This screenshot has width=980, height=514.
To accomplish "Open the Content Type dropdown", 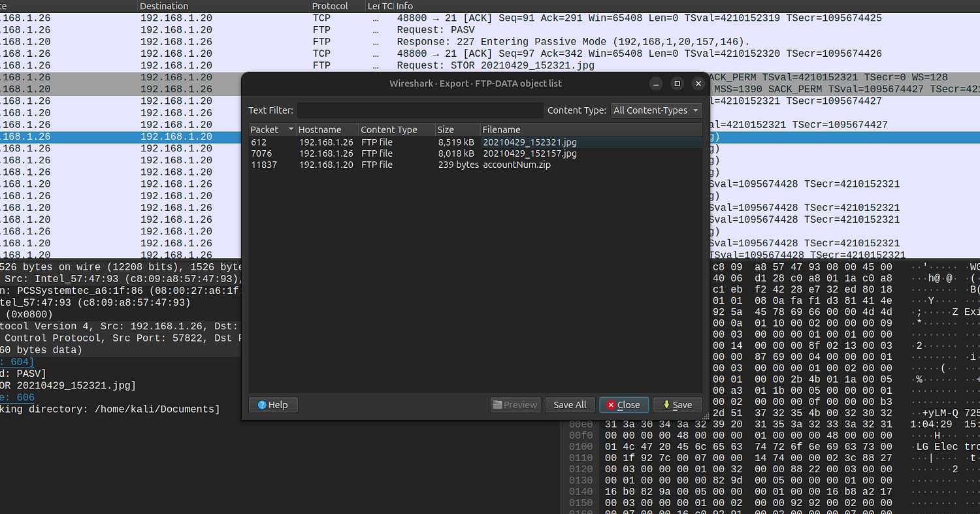I will (x=656, y=110).
